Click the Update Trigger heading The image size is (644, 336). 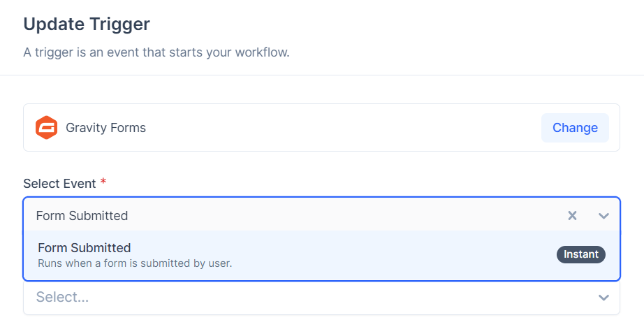pyautogui.click(x=87, y=24)
